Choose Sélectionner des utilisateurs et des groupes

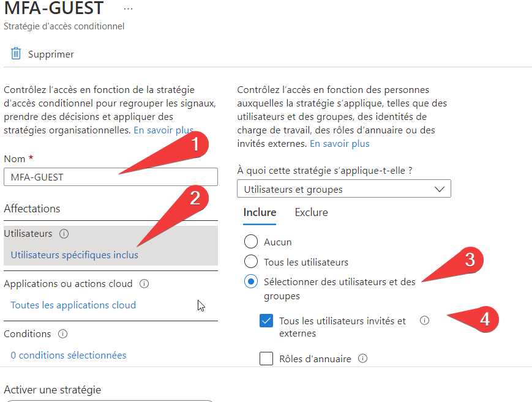pos(251,281)
